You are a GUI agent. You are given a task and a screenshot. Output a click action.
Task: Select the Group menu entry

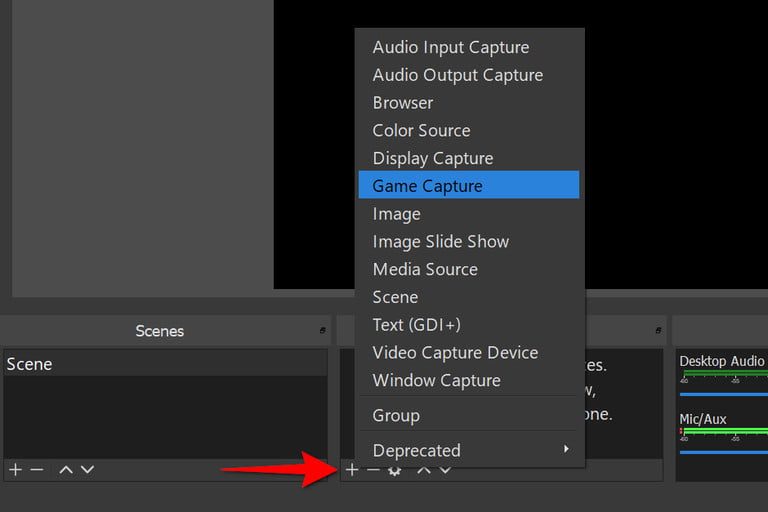point(468,415)
